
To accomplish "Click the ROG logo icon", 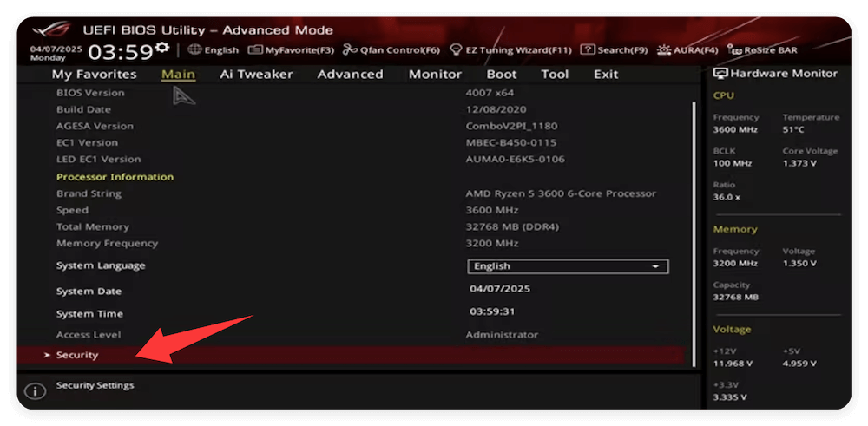I will click(x=51, y=29).
